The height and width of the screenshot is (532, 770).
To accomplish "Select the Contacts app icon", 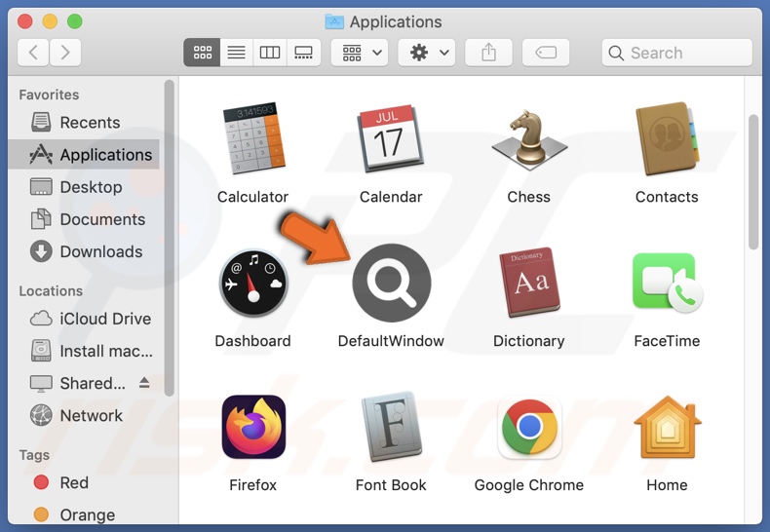I will tap(667, 138).
